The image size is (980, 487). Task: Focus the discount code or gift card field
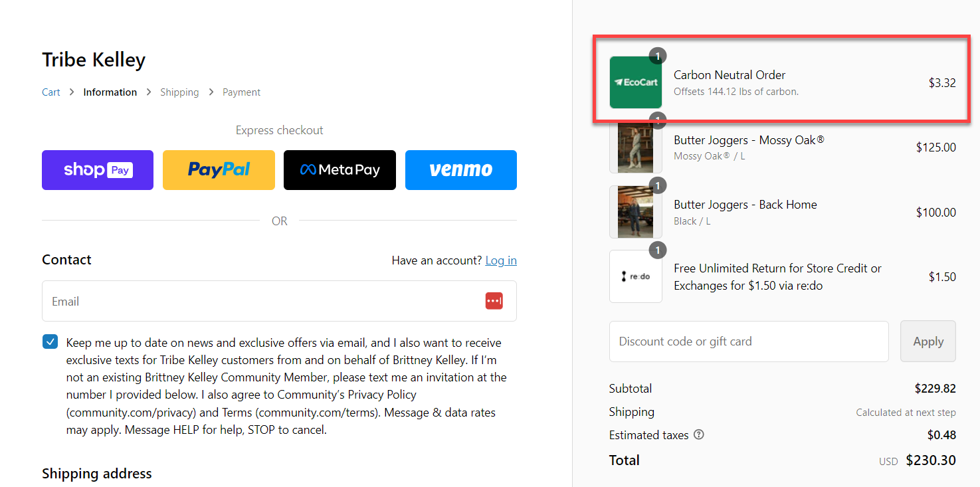748,341
